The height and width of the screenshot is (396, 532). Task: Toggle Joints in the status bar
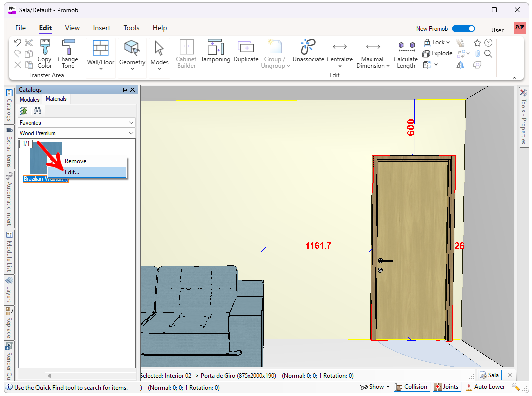[446, 387]
